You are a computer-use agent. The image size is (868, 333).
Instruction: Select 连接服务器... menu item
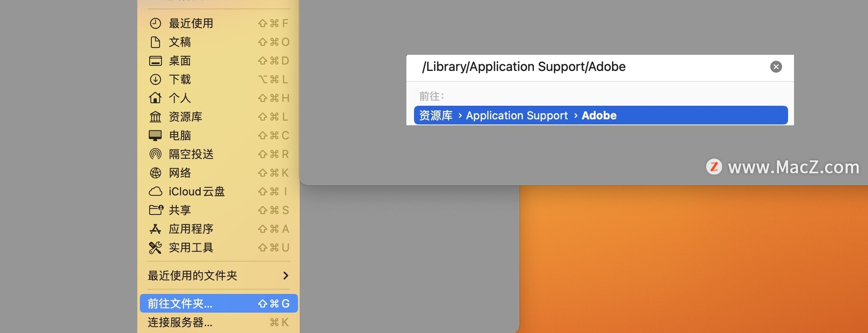[x=219, y=322]
